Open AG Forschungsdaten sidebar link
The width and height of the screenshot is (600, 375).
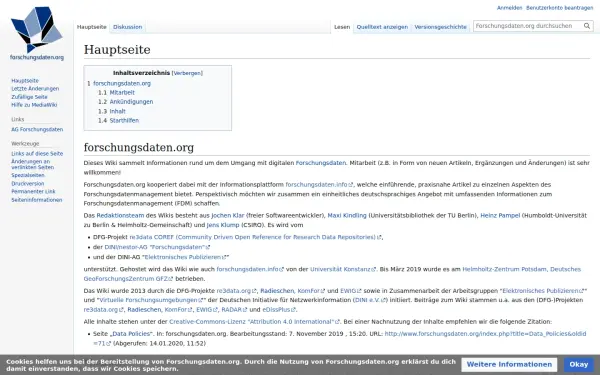(37, 130)
